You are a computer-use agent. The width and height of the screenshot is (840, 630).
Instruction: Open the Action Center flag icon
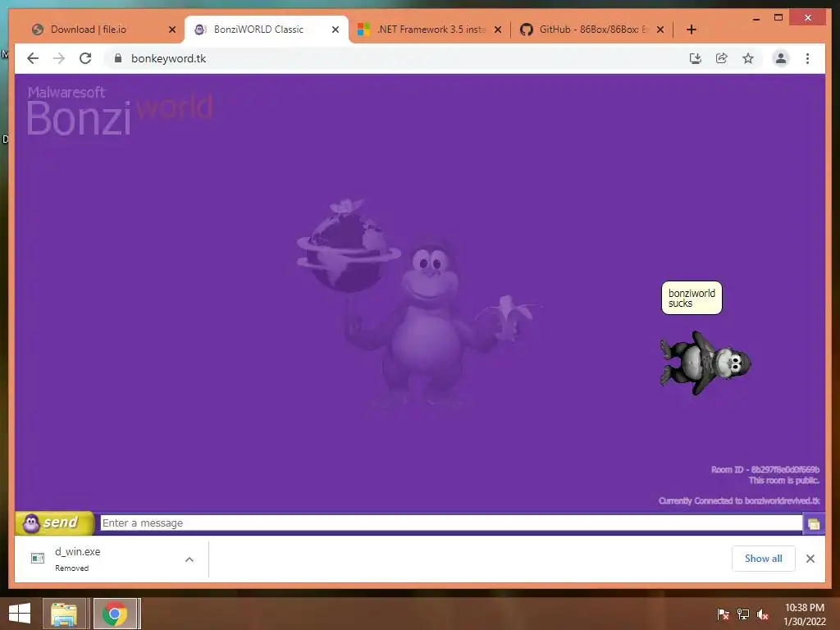click(723, 614)
